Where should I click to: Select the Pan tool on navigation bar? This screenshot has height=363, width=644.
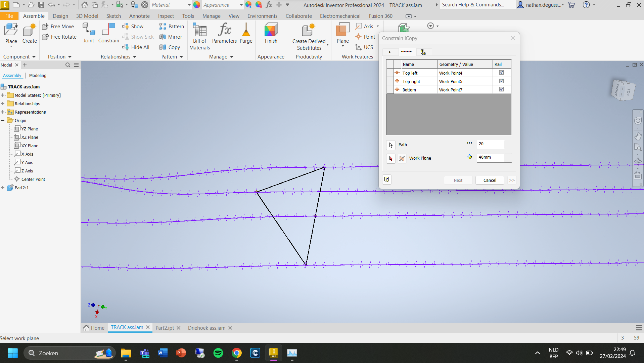click(638, 136)
